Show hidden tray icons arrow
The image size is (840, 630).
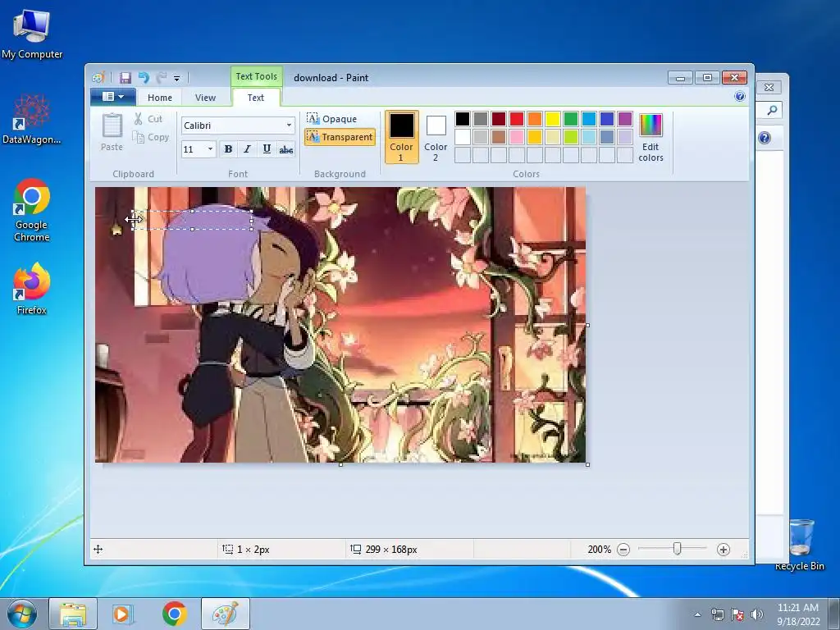pos(697,614)
